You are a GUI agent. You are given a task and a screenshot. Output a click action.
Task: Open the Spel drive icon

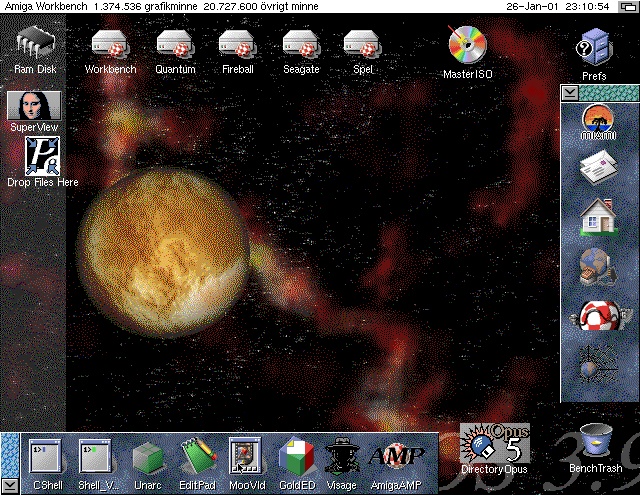point(362,46)
